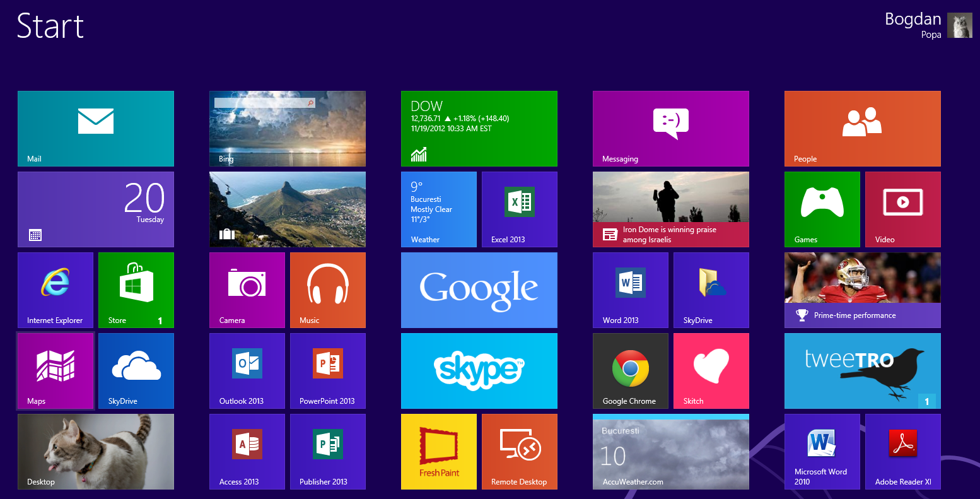Launch the Remote Desktop tile
The height and width of the screenshot is (499, 980).
[520, 452]
